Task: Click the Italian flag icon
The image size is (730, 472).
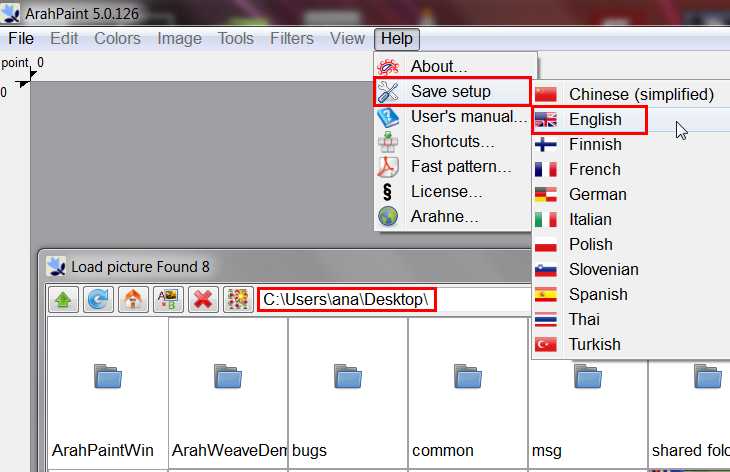Action: [546, 220]
